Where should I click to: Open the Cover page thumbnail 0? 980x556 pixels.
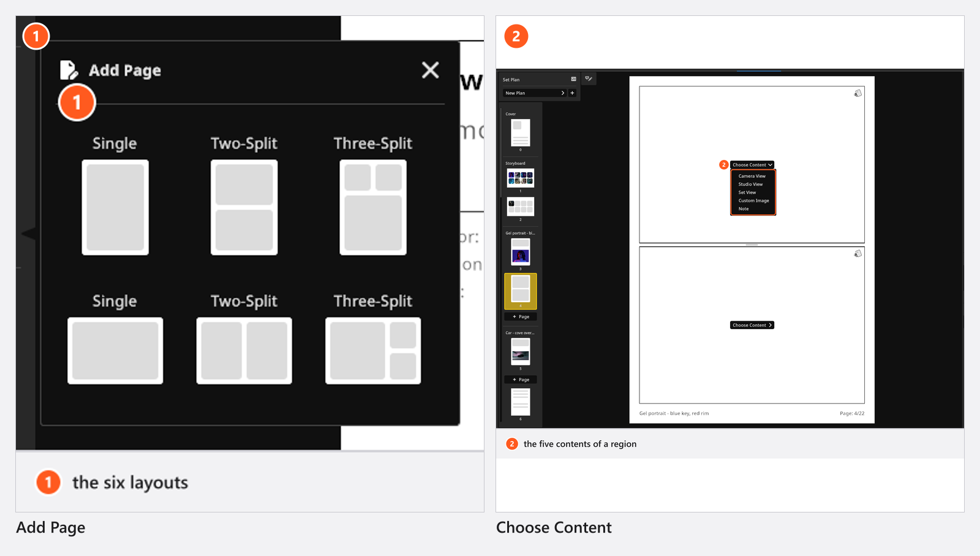click(521, 132)
